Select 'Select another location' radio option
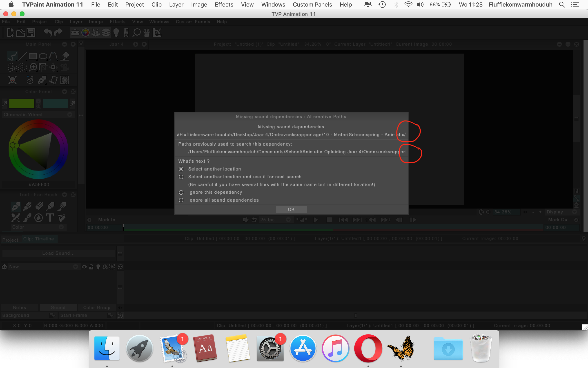 pos(181,169)
